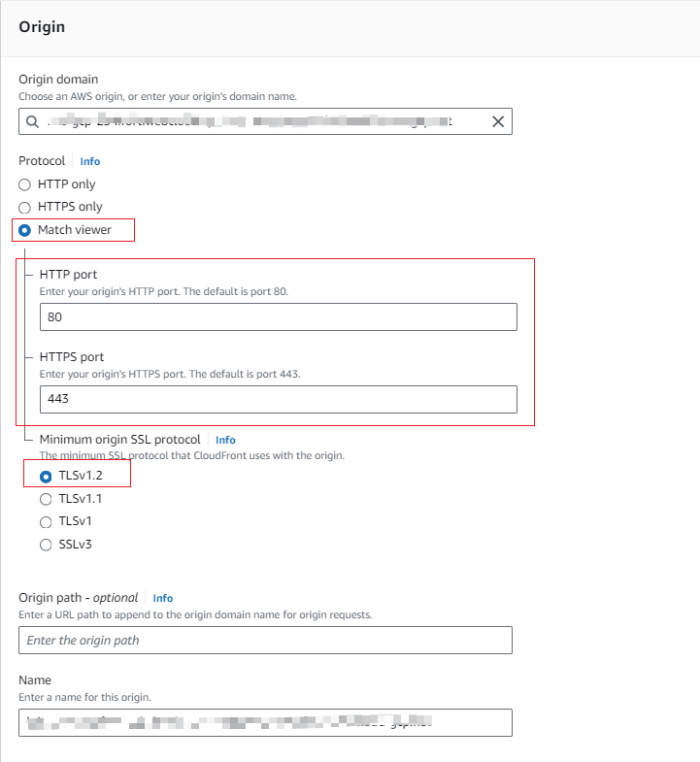The height and width of the screenshot is (762, 700).
Task: Click the origin Name input field
Action: tap(265, 722)
